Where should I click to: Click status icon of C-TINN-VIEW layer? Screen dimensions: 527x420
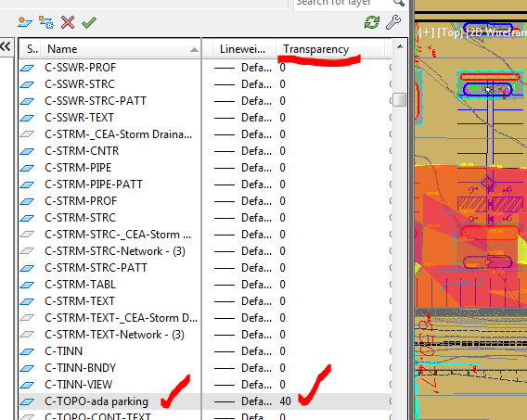tap(27, 385)
